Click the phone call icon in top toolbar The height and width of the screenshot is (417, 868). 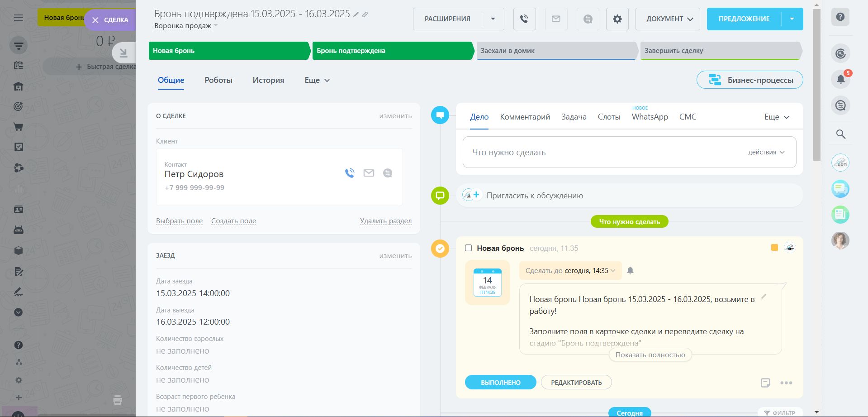coord(524,19)
